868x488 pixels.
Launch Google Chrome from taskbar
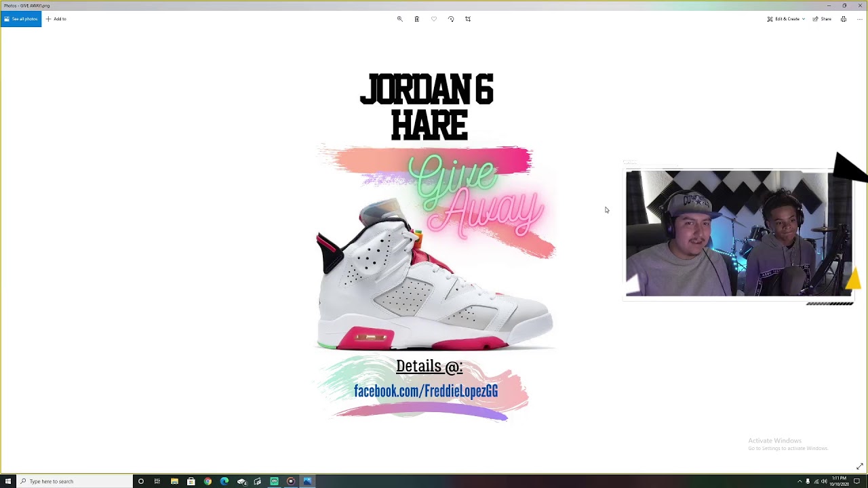point(208,481)
